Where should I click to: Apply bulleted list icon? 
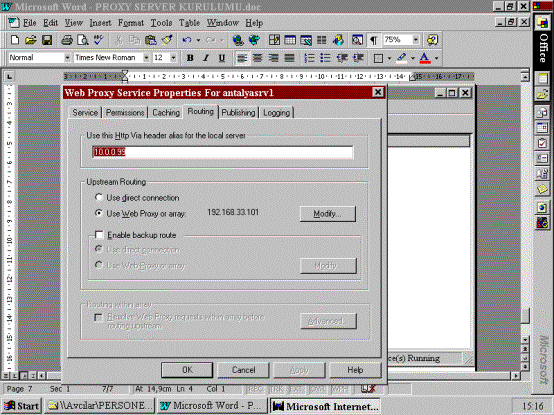point(325,58)
